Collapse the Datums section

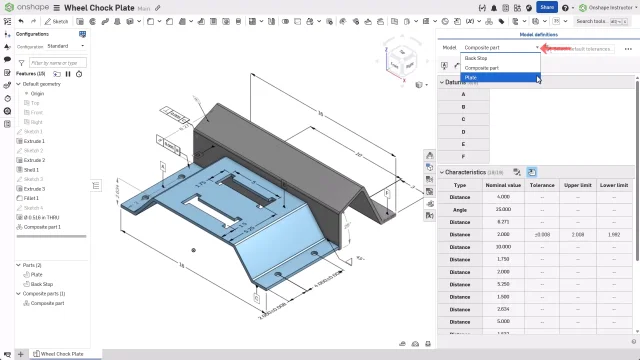click(x=442, y=82)
